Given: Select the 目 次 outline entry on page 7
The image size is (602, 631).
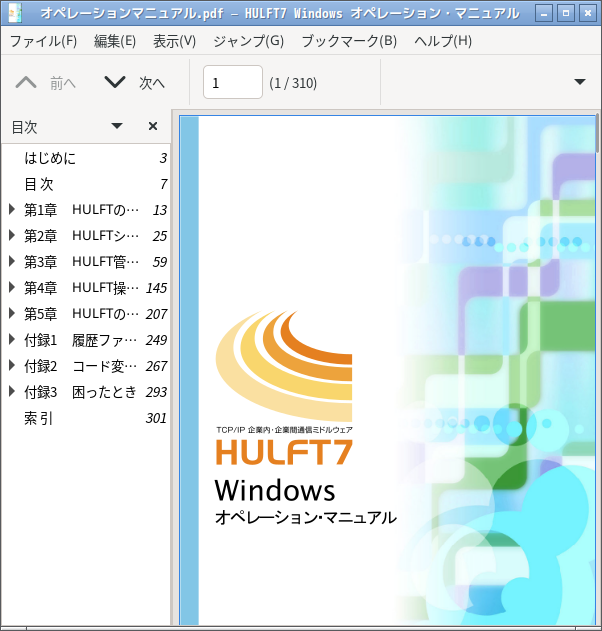Looking at the screenshot, I should (85, 184).
